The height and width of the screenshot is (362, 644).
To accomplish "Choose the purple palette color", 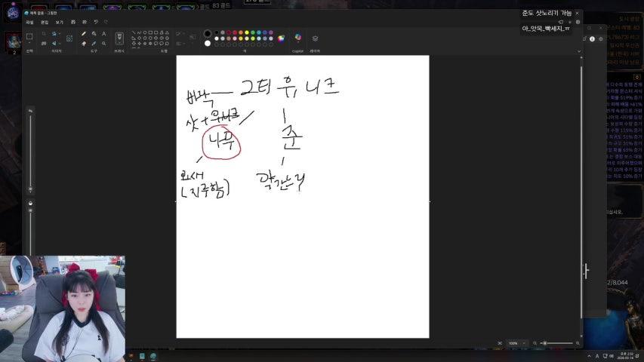I will tap(270, 32).
